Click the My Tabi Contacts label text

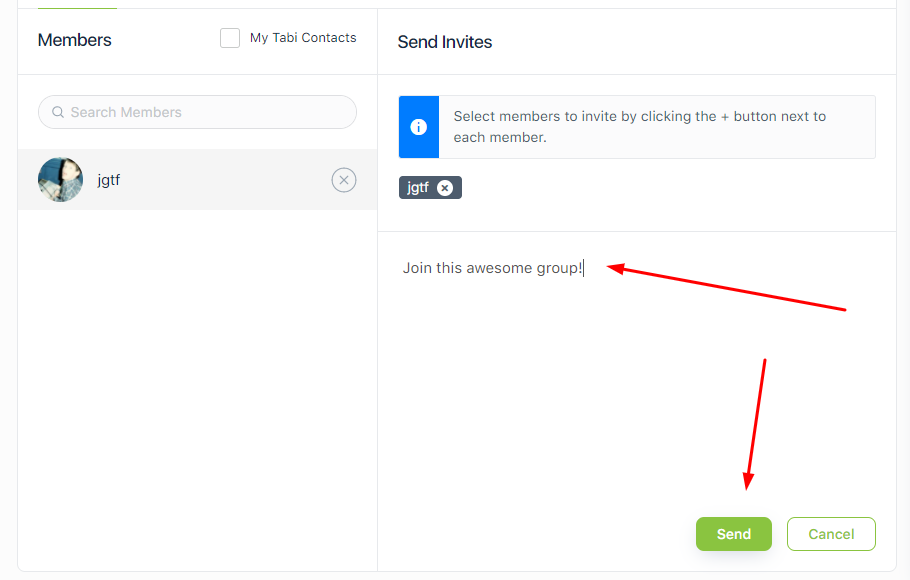(x=303, y=38)
